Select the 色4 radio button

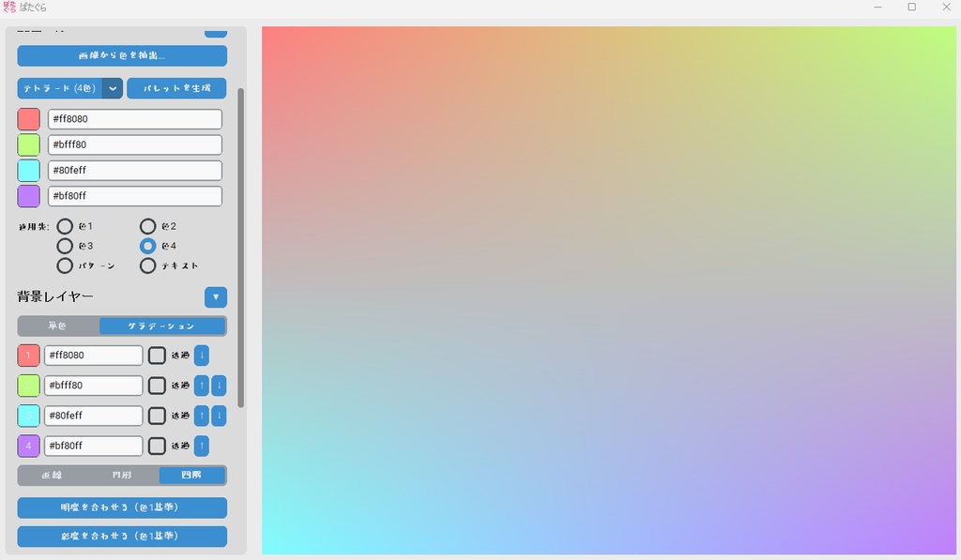click(x=147, y=247)
